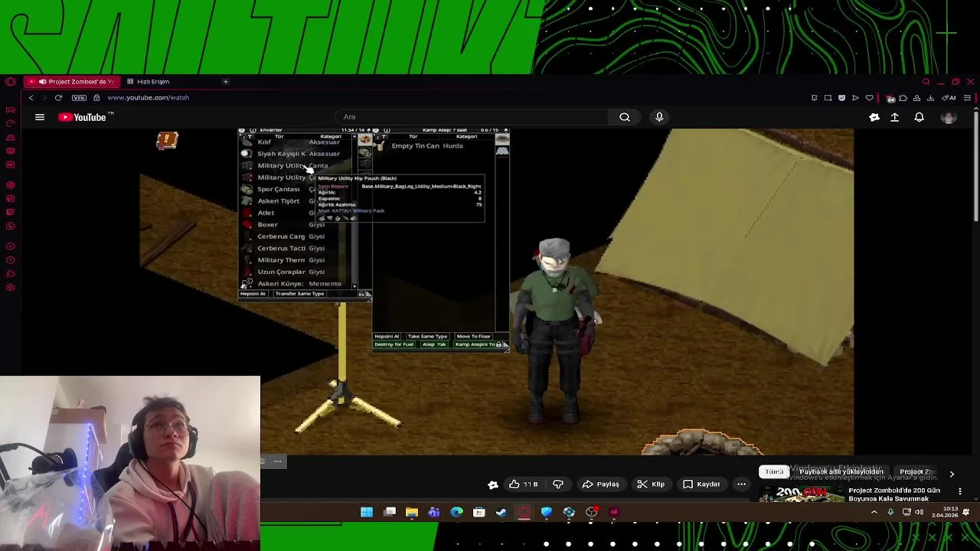Open the Opera menu logo
The height and width of the screenshot is (551, 980).
point(10,82)
